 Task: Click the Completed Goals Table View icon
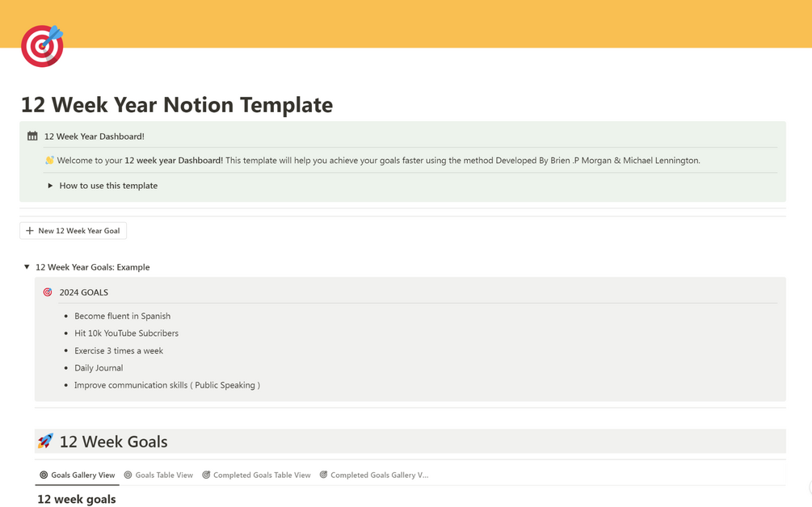tap(206, 476)
